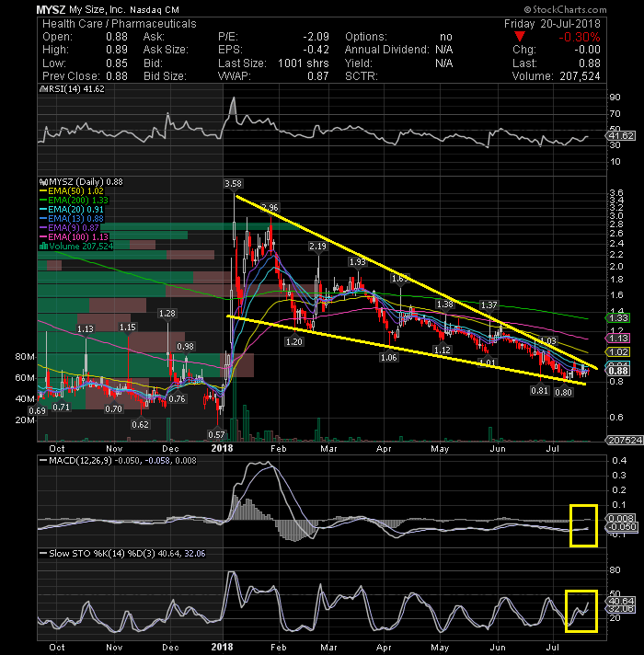Click the High value 0.89
The height and width of the screenshot is (655, 644).
117,50
